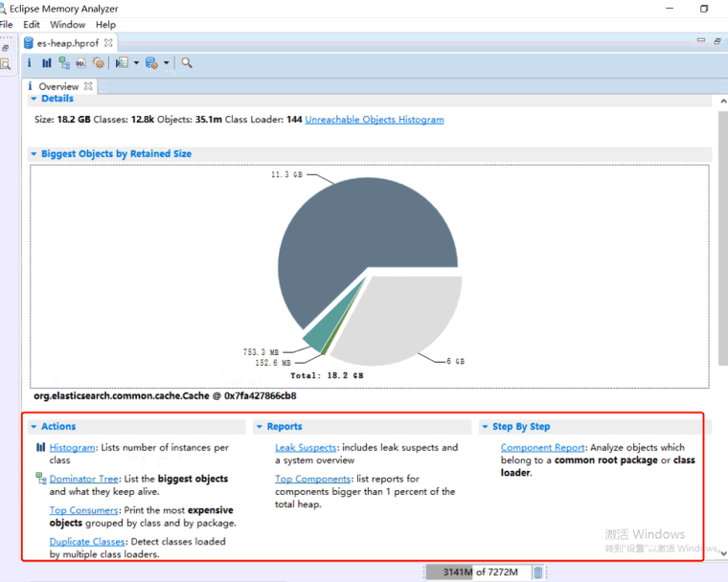The height and width of the screenshot is (582, 728).
Task: Open the Overview info toolbar icon
Action: [30, 62]
